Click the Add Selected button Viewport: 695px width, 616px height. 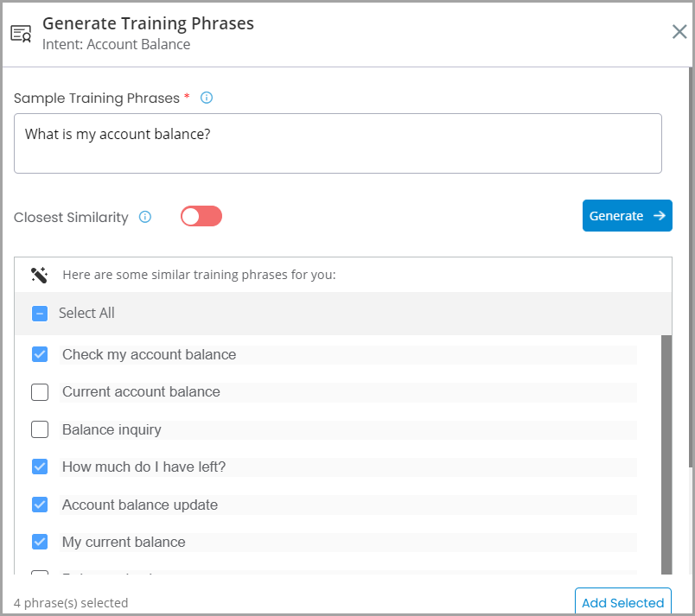point(622,601)
